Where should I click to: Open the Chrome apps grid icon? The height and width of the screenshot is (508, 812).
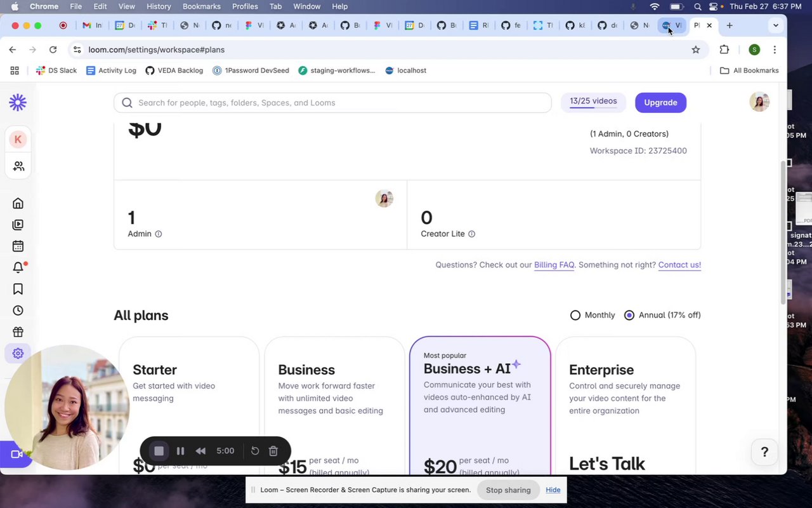click(15, 70)
